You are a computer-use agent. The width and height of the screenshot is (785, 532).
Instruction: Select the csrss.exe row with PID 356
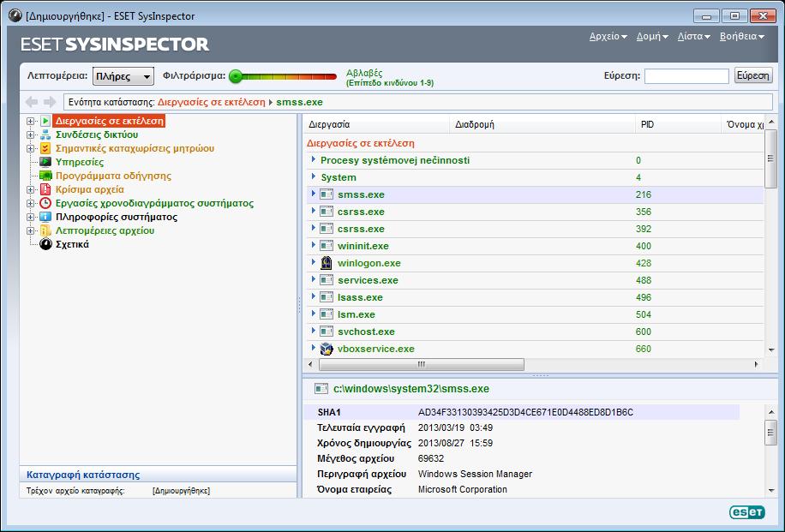[535, 212]
